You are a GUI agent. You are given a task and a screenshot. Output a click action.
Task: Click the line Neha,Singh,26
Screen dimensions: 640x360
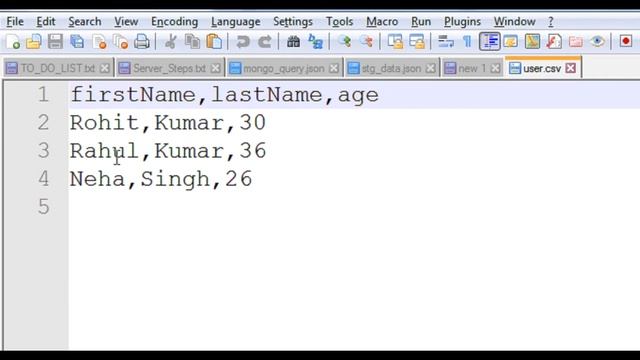161,179
